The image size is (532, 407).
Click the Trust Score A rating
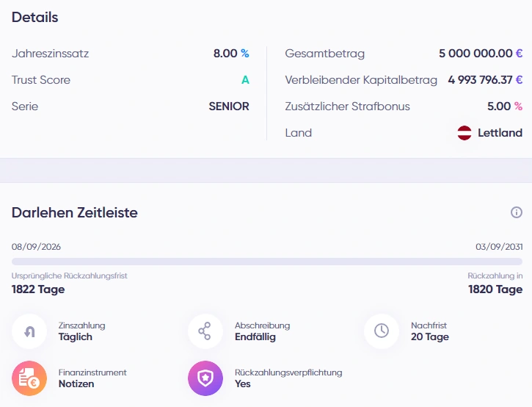[x=245, y=80]
